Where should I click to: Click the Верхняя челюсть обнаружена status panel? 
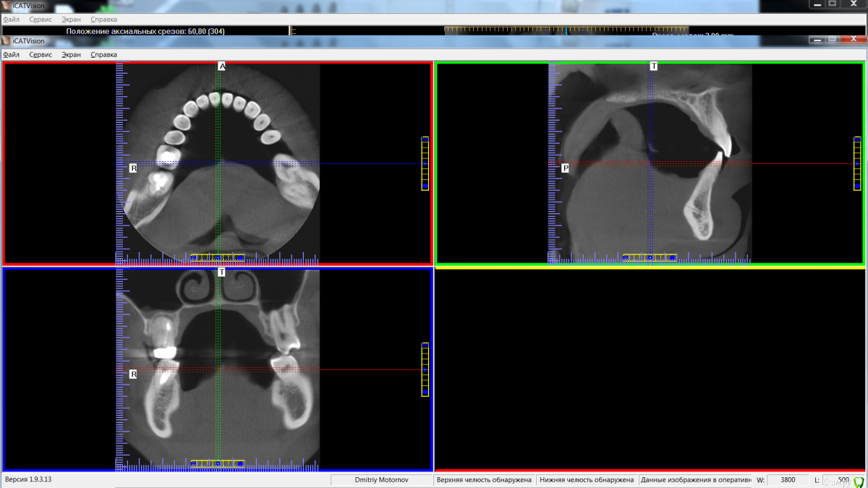click(x=484, y=480)
